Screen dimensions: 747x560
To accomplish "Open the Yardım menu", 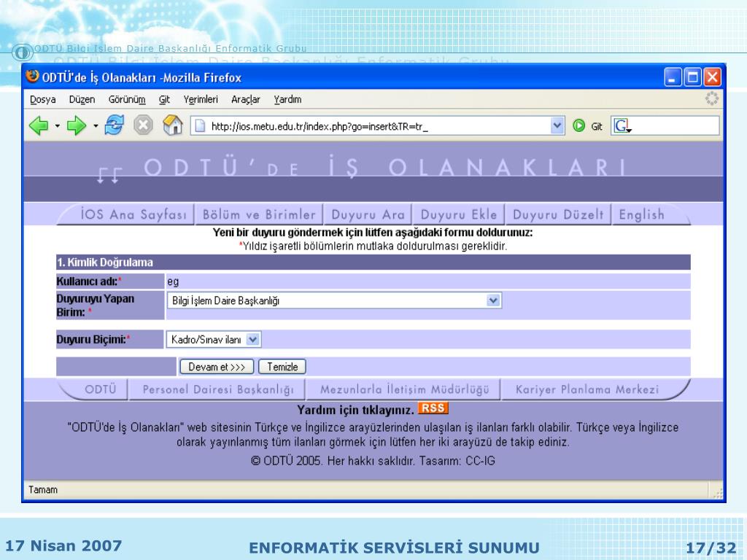I will [x=287, y=99].
